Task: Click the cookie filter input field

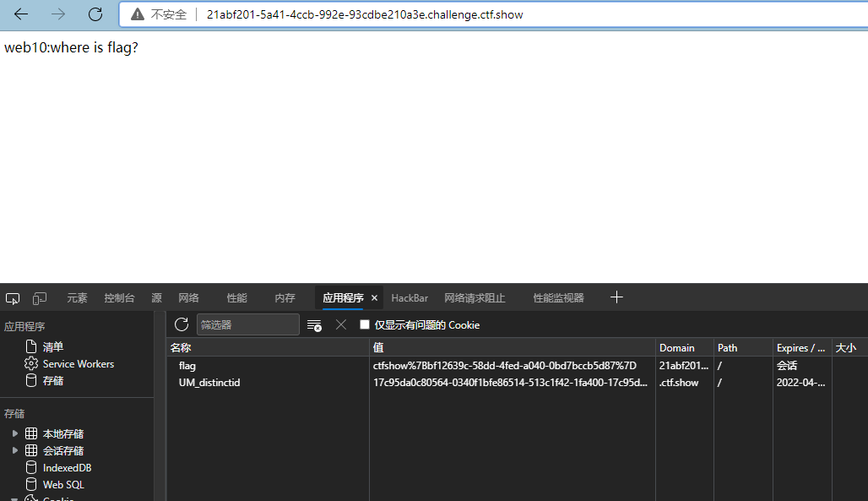Action: pyautogui.click(x=247, y=324)
